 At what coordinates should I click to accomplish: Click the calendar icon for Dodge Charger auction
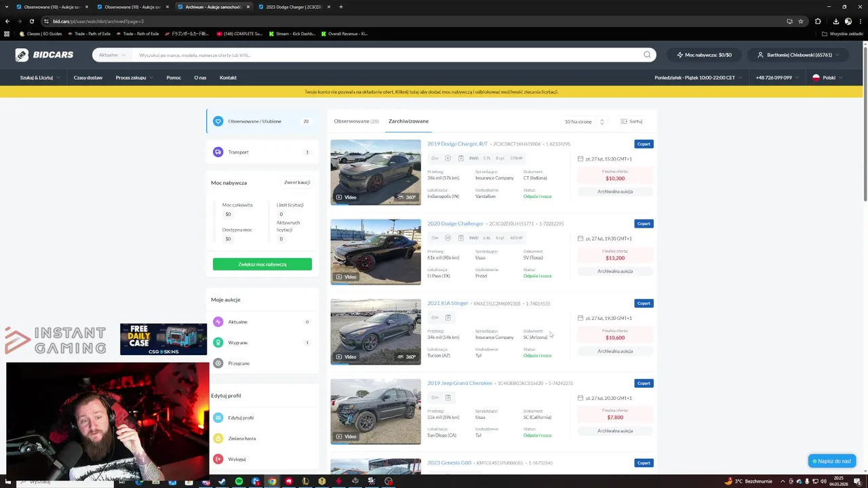580,159
